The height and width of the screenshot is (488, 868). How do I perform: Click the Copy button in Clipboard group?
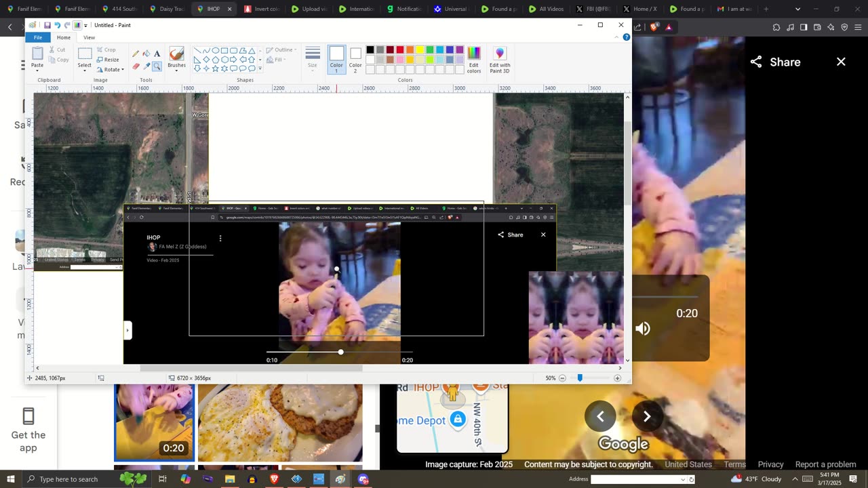[58, 60]
